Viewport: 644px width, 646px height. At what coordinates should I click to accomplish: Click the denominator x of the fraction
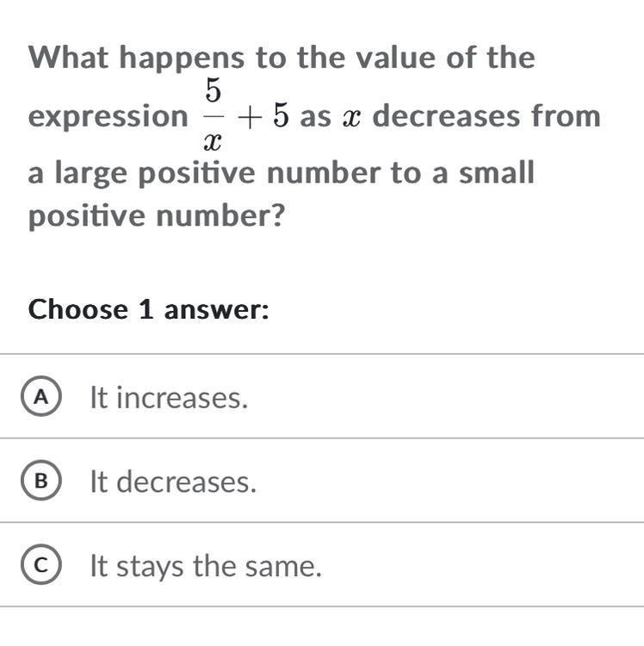tap(213, 143)
